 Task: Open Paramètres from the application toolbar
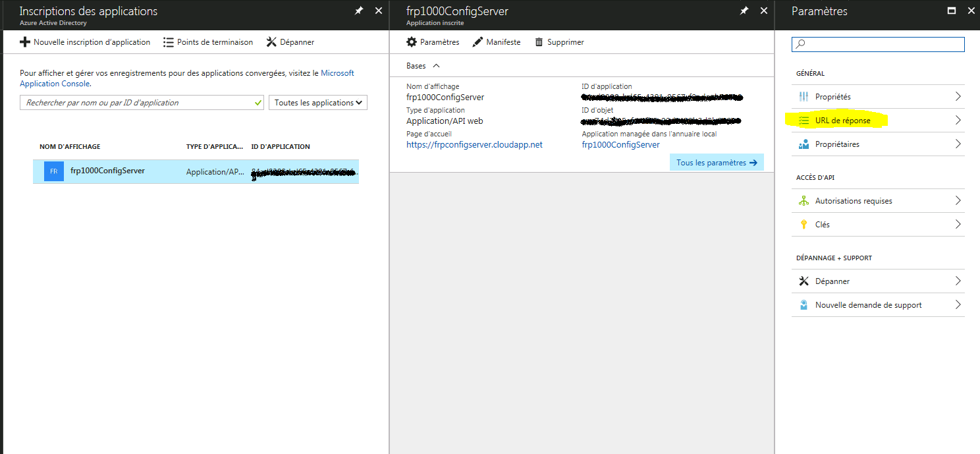(439, 42)
